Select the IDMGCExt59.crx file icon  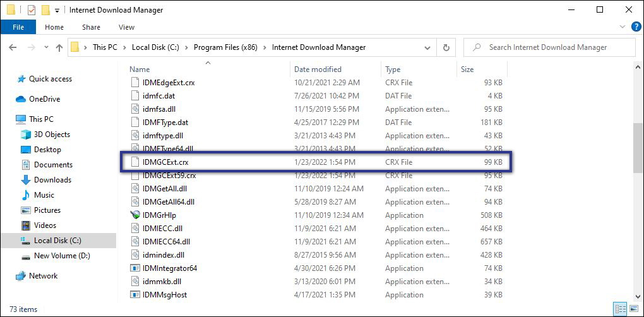(x=135, y=176)
